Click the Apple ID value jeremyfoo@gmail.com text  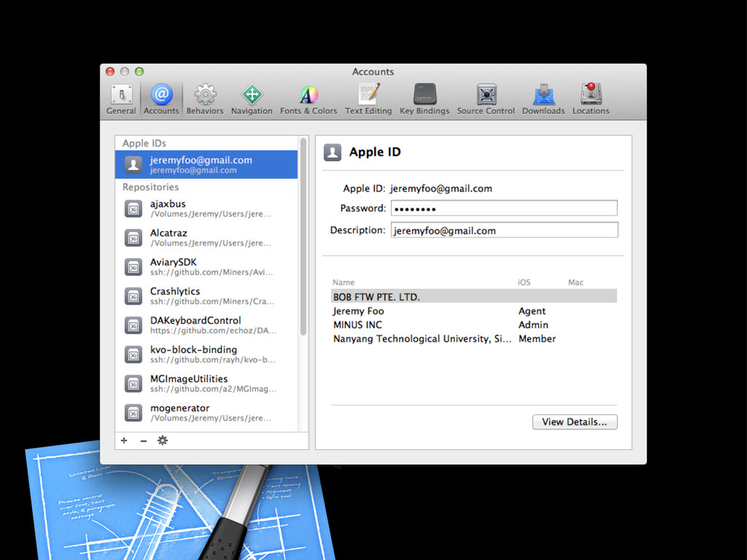coord(441,189)
